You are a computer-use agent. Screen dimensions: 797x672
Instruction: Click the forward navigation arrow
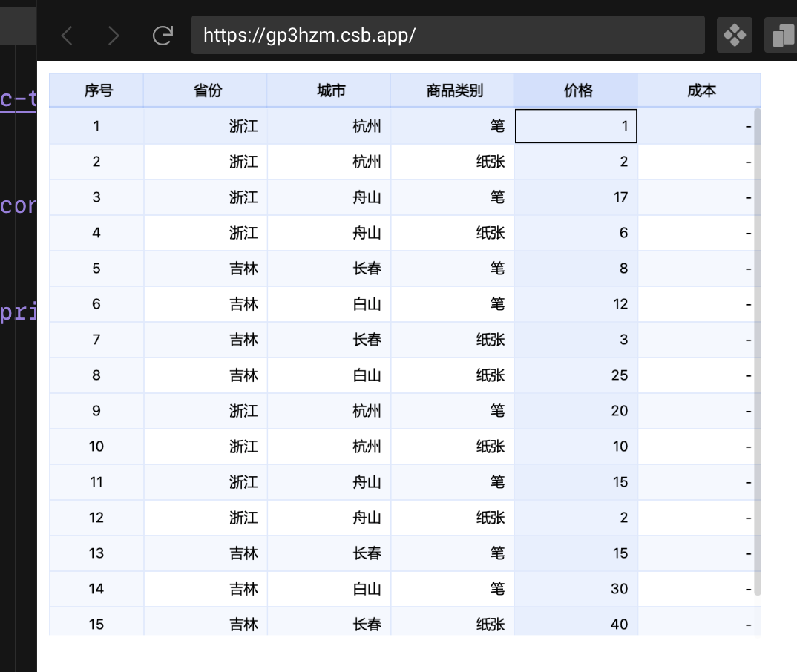point(113,34)
